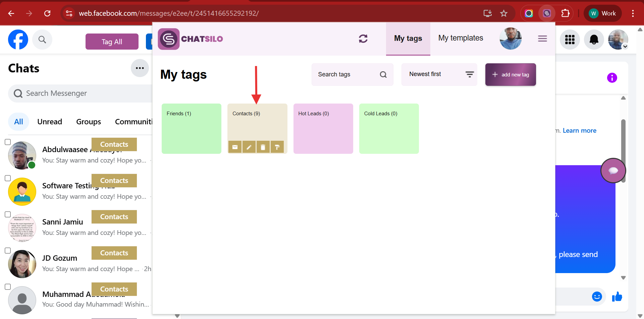Viewport: 644px width, 319px height.
Task: Select the checkbox for Sanni Jamiu
Action: click(8, 214)
